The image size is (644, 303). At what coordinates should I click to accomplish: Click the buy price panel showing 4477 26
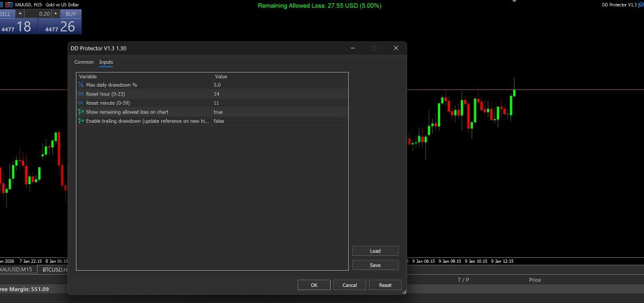pyautogui.click(x=60, y=27)
